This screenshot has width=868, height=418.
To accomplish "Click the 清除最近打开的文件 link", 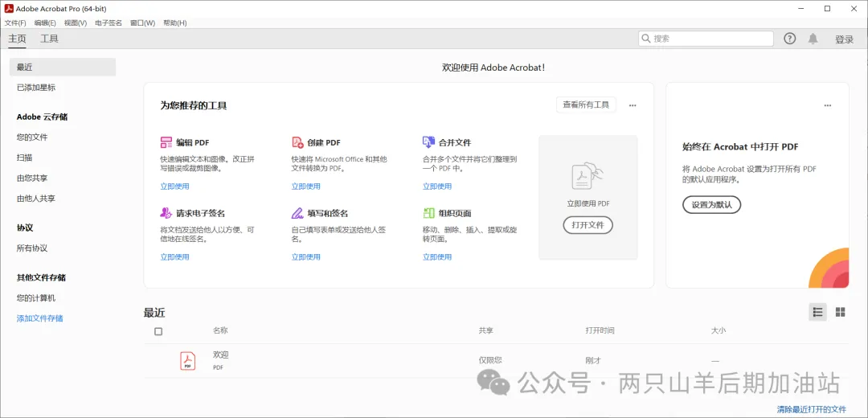I will point(812,410).
